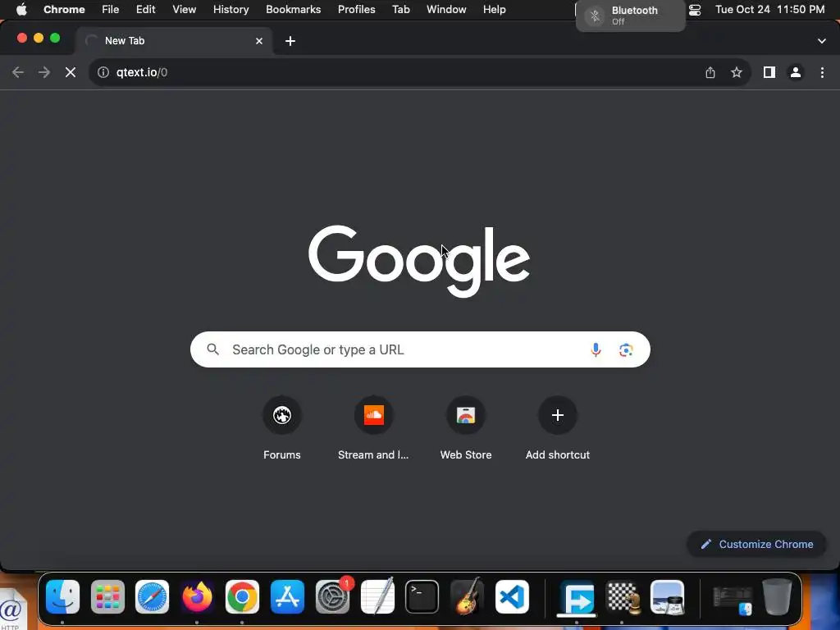Open the Tab menu
The width and height of the screenshot is (840, 630).
(x=400, y=10)
